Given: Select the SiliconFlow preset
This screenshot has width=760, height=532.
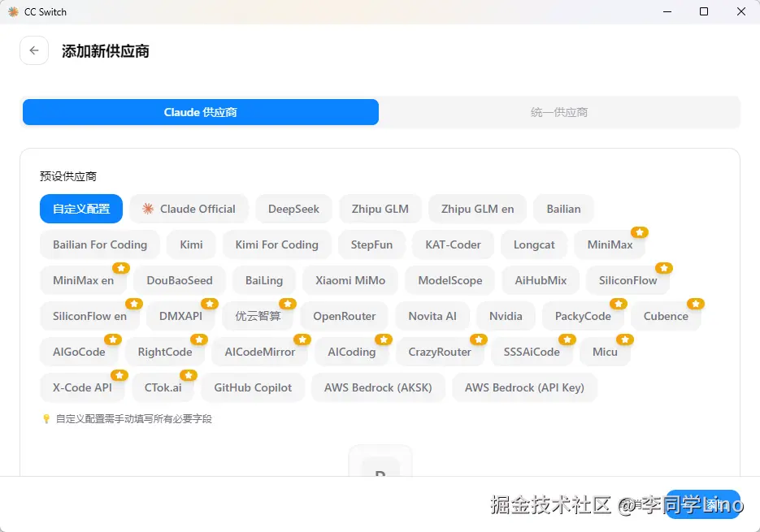Looking at the screenshot, I should pyautogui.click(x=628, y=280).
